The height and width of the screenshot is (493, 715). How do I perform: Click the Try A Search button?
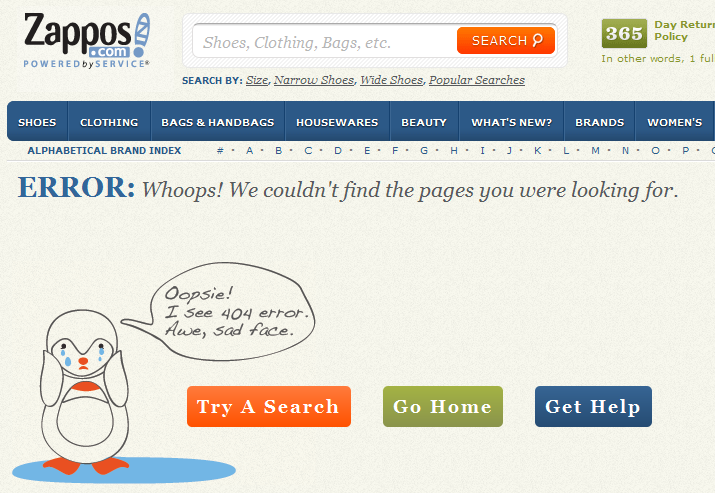point(269,406)
